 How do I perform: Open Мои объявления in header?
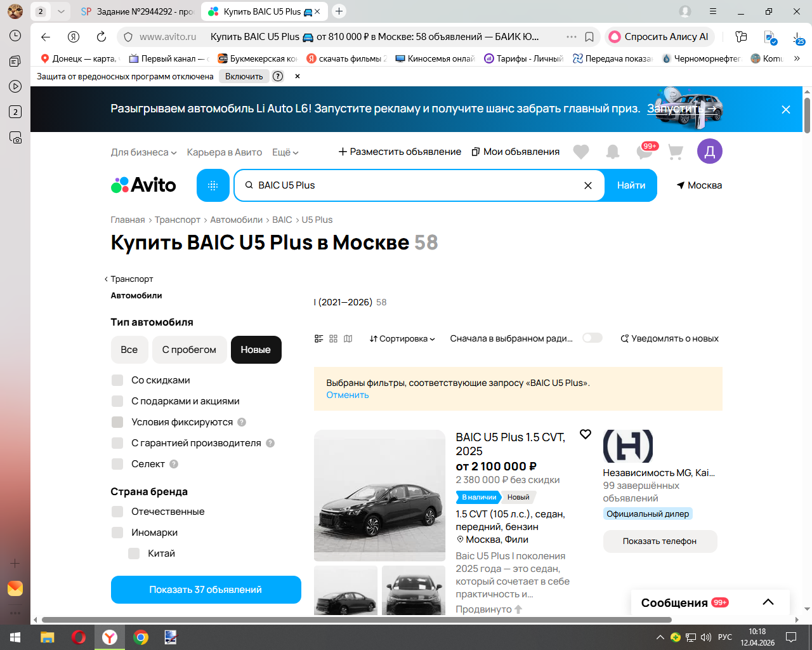click(516, 152)
